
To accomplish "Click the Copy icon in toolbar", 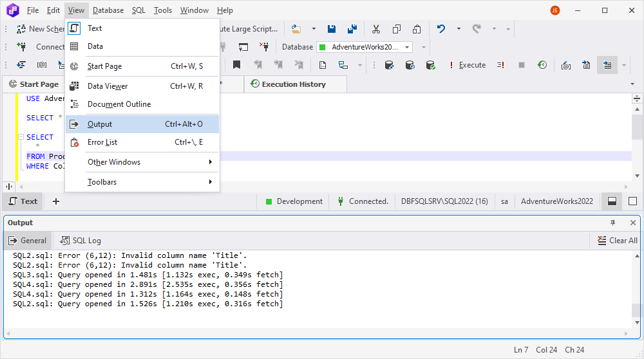I will pos(396,29).
